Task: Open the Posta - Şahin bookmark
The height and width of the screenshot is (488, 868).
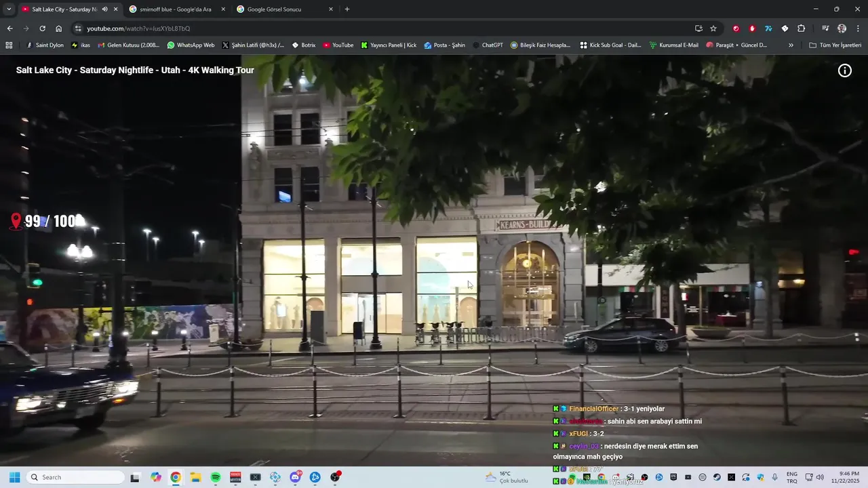Action: 444,45
